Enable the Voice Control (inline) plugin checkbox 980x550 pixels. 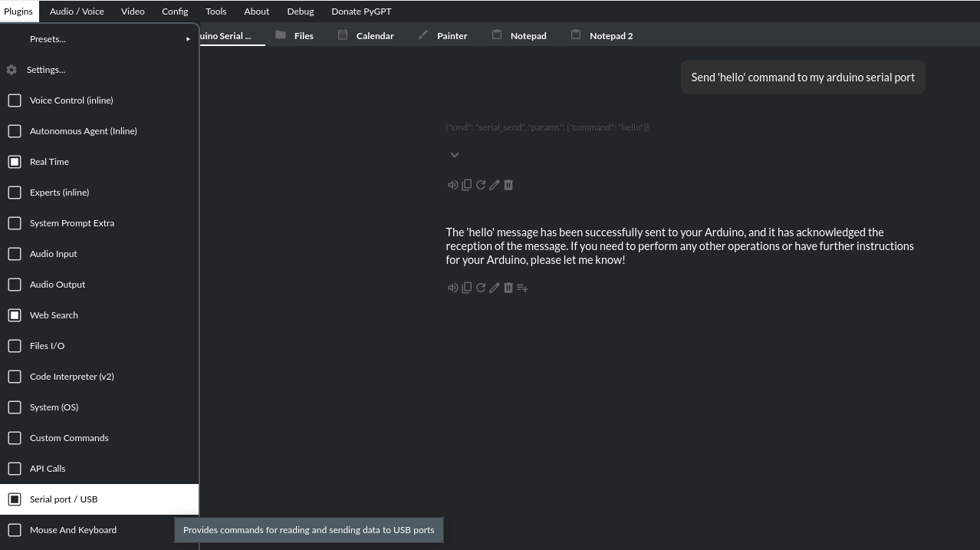point(15,100)
